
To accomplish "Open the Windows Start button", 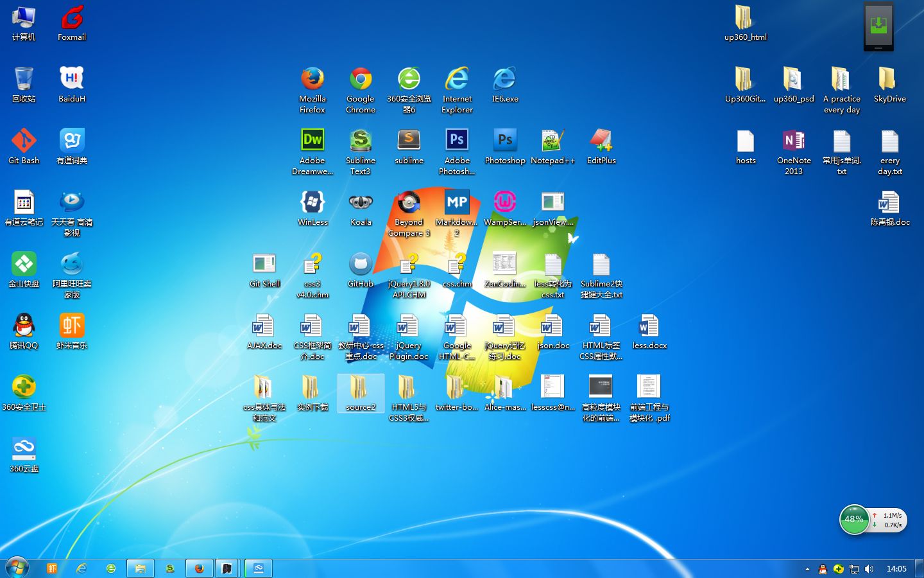I will (17, 568).
